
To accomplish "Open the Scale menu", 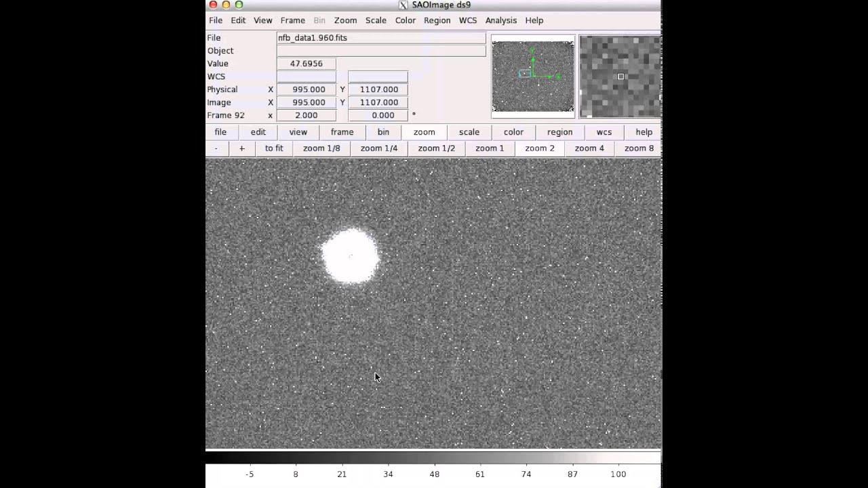I will [x=376, y=20].
